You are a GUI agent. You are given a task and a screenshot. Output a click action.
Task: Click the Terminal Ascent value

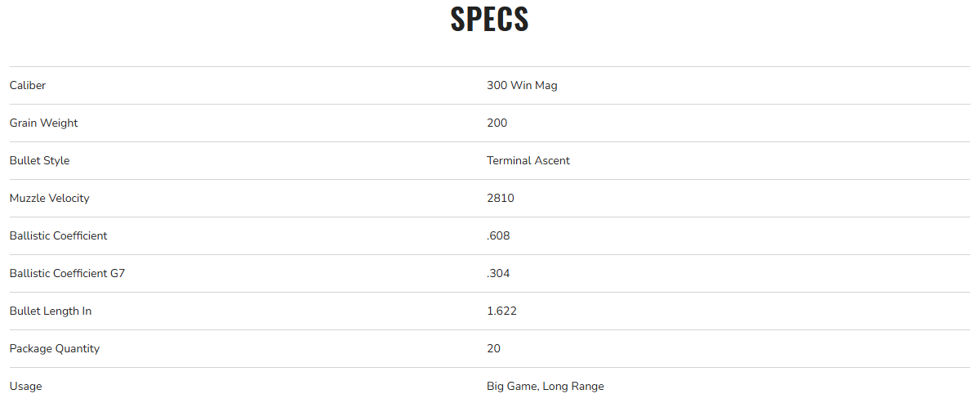click(x=528, y=160)
